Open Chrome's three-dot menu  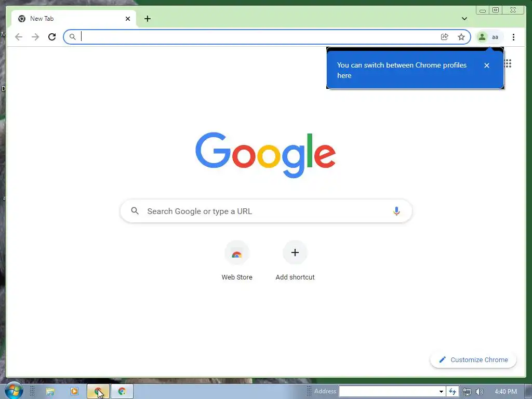click(513, 37)
